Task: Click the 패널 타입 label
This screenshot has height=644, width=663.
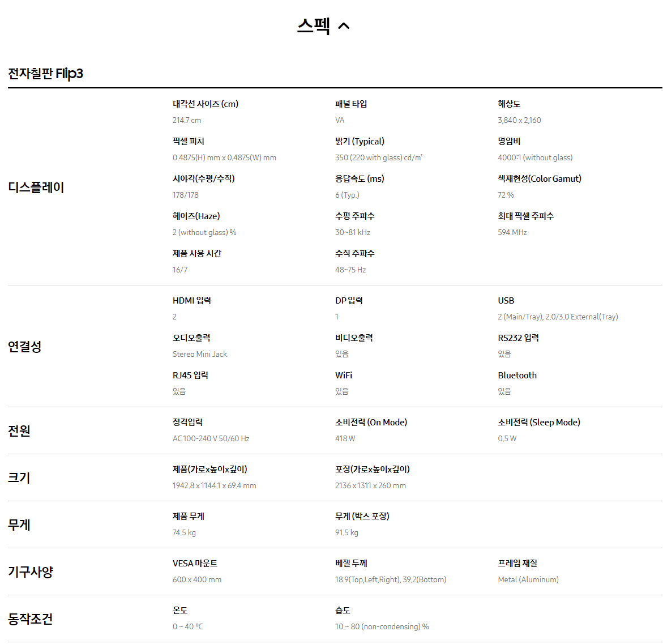Action: tap(351, 104)
